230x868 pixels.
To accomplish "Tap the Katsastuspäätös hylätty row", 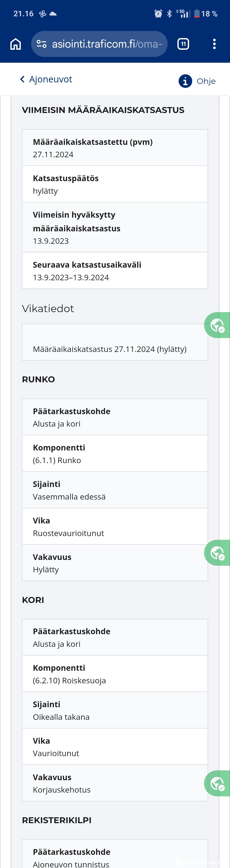I will [x=115, y=184].
